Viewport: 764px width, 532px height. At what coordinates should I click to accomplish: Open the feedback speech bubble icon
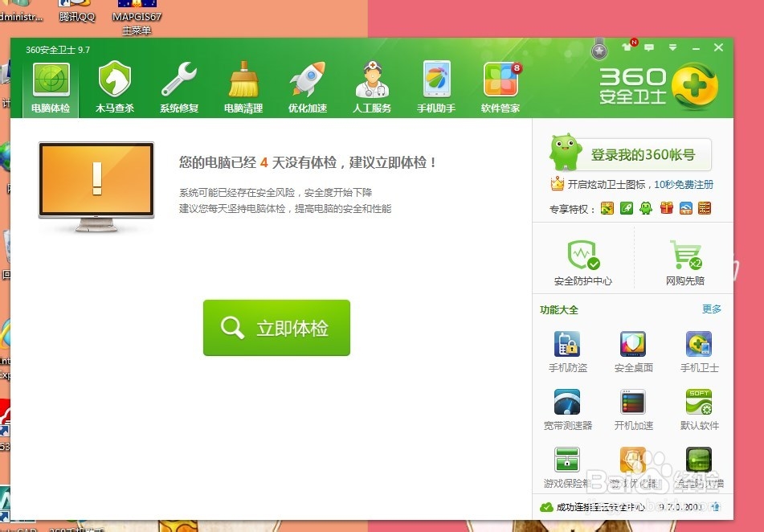tap(649, 47)
